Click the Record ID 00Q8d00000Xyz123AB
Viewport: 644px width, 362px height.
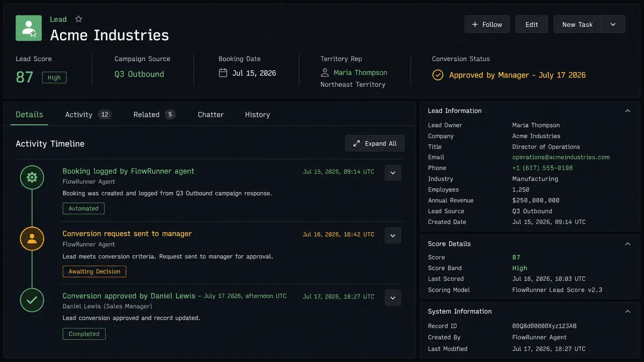coord(544,326)
